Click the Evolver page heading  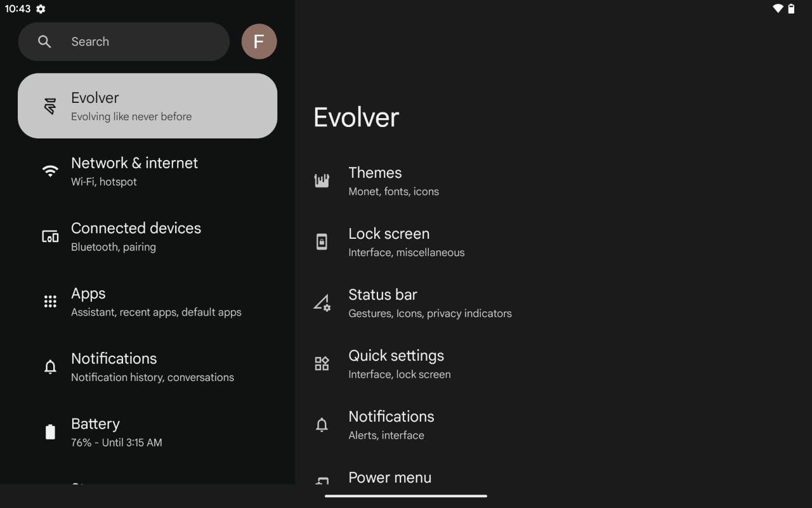(357, 117)
